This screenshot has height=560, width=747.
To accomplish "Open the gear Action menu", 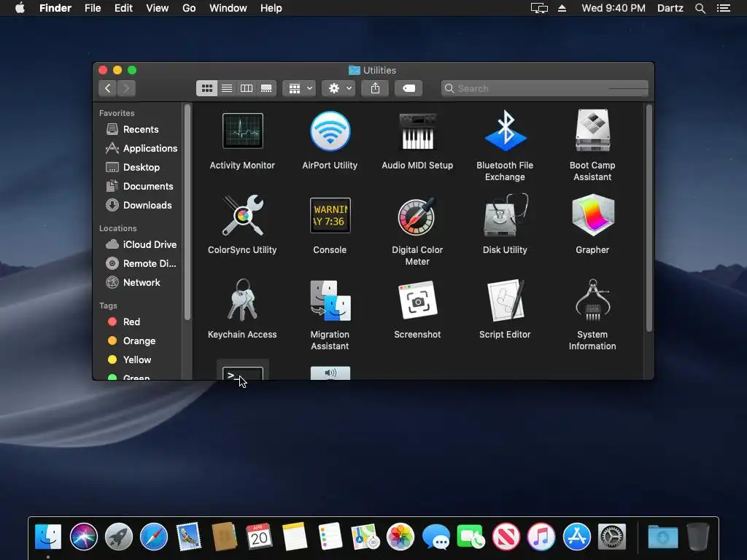I will click(x=338, y=88).
